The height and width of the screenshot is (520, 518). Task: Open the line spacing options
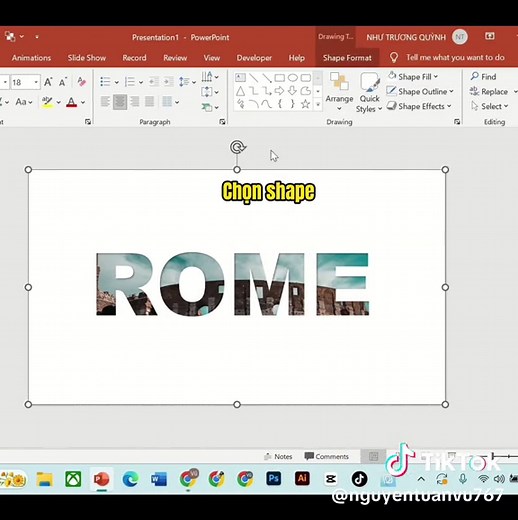click(187, 82)
